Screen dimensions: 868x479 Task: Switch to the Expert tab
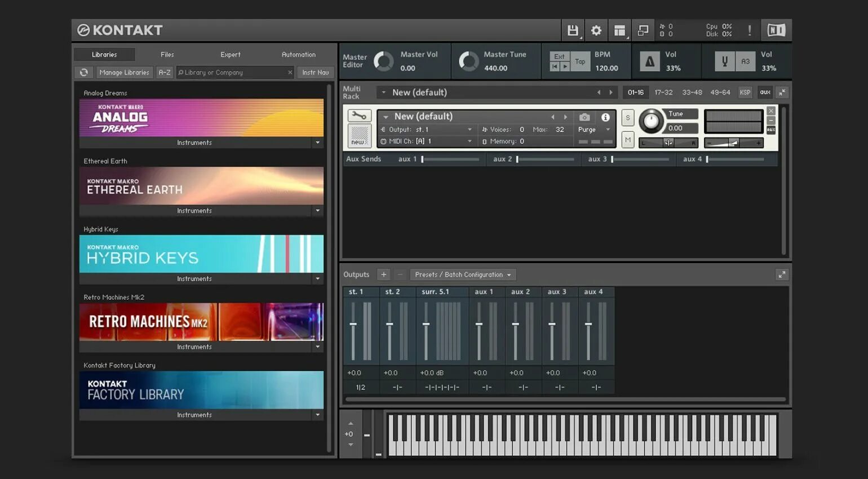231,55
